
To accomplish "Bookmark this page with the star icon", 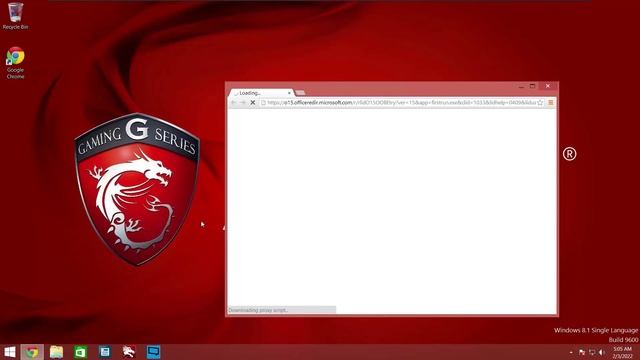I will pos(540,103).
